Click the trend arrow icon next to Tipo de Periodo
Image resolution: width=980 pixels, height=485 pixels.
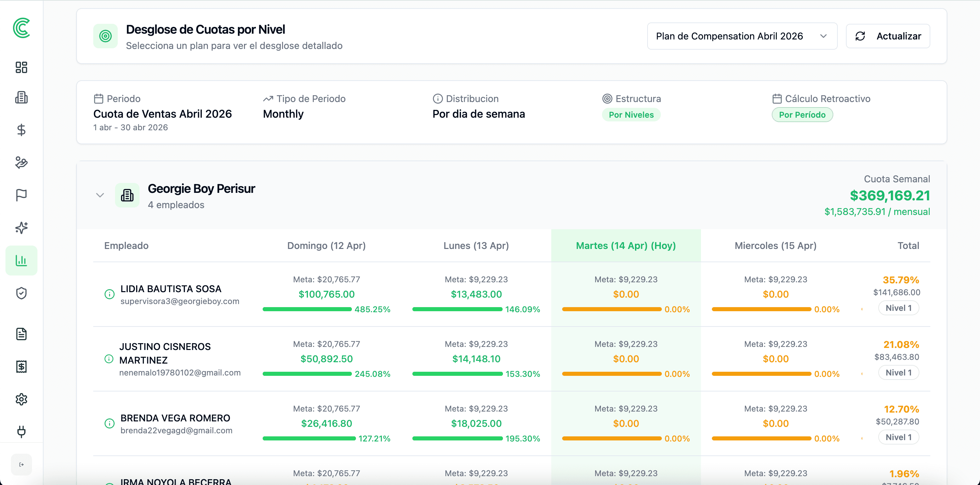pyautogui.click(x=268, y=99)
